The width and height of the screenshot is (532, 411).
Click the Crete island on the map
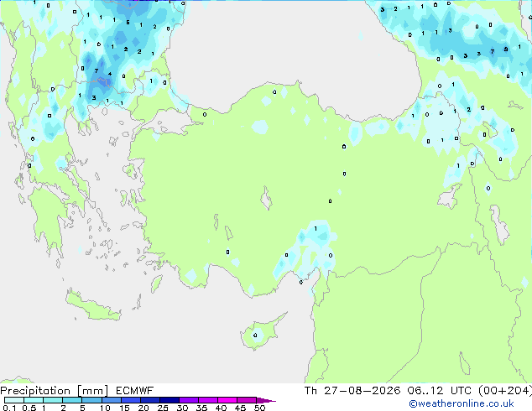[x=93, y=307]
